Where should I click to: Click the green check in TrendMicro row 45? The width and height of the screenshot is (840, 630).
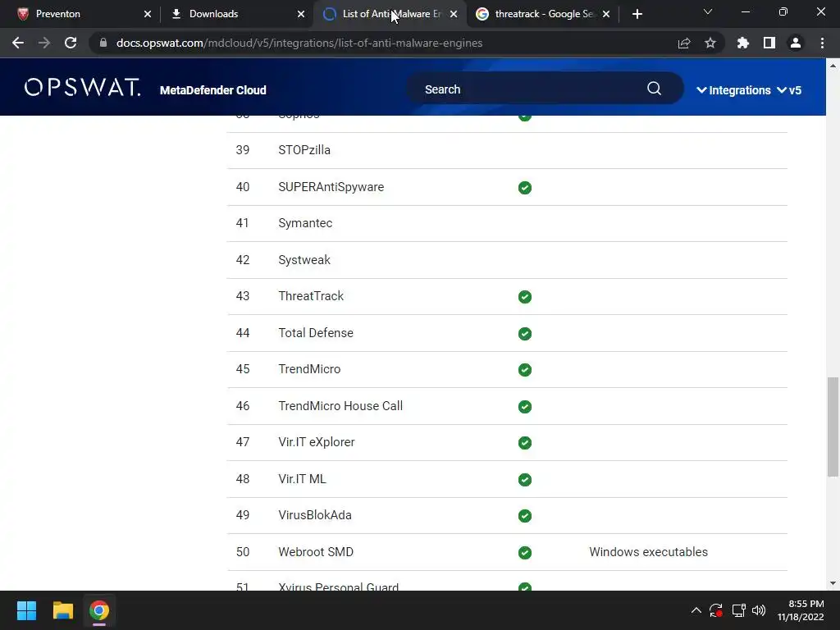pos(525,370)
